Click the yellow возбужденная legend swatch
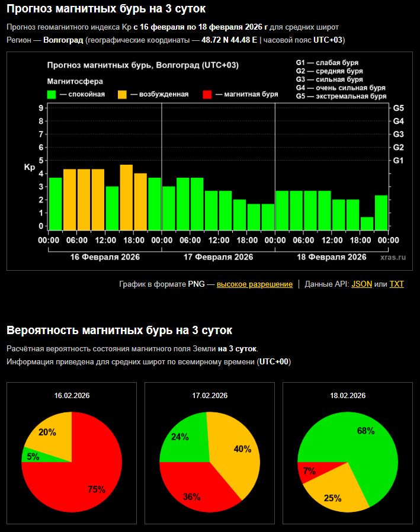The width and height of the screenshot is (420, 532). 122,94
